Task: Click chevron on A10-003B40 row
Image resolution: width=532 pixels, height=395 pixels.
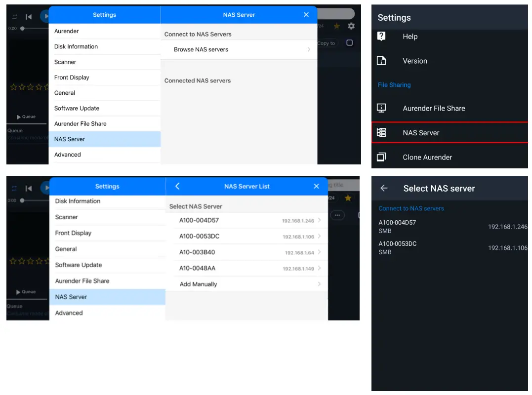Action: pos(319,252)
